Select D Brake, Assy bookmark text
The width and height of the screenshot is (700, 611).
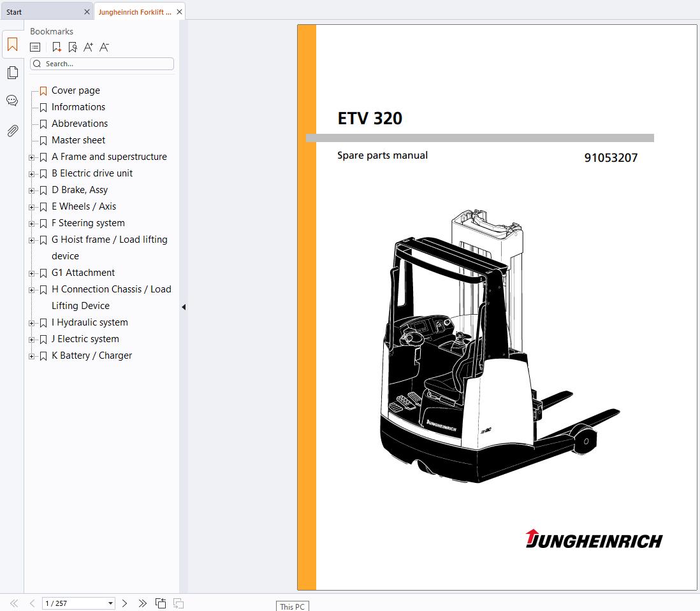(80, 190)
